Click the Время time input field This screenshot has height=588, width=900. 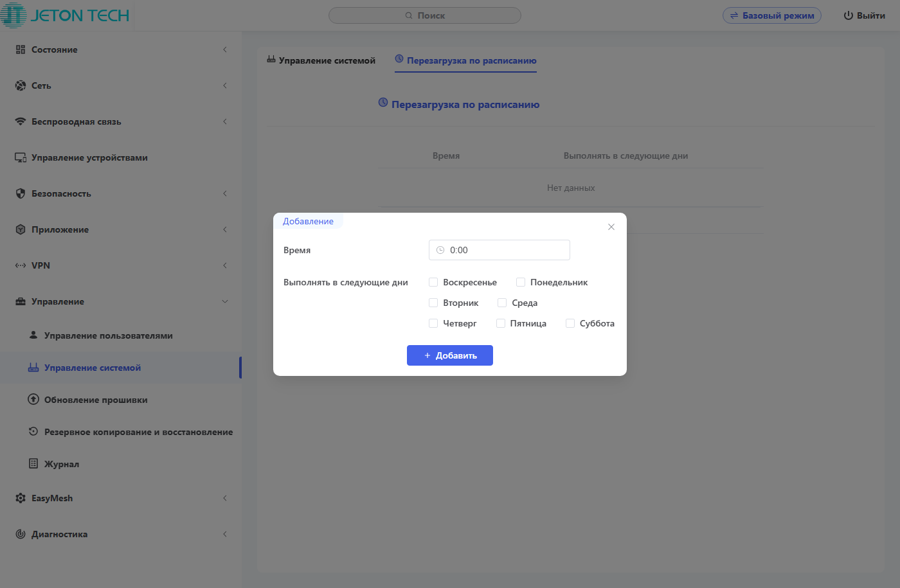[500, 250]
